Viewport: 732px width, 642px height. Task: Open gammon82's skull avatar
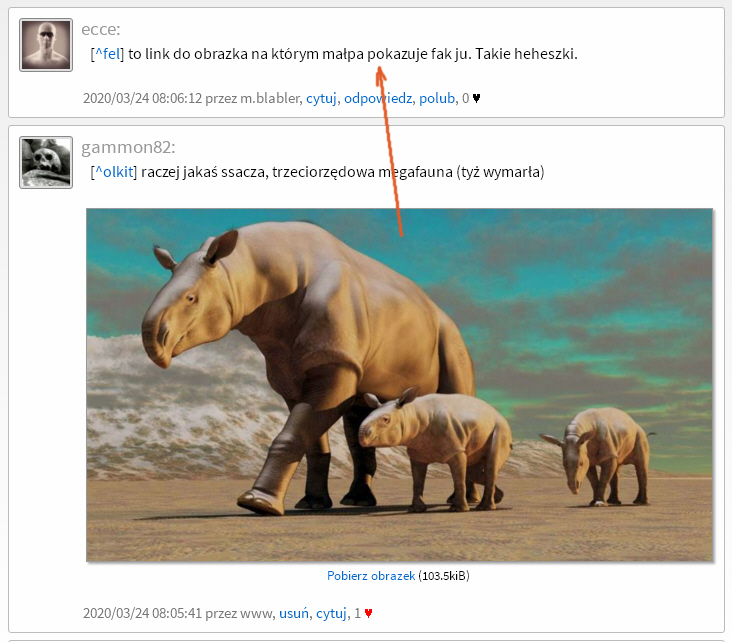coord(46,162)
